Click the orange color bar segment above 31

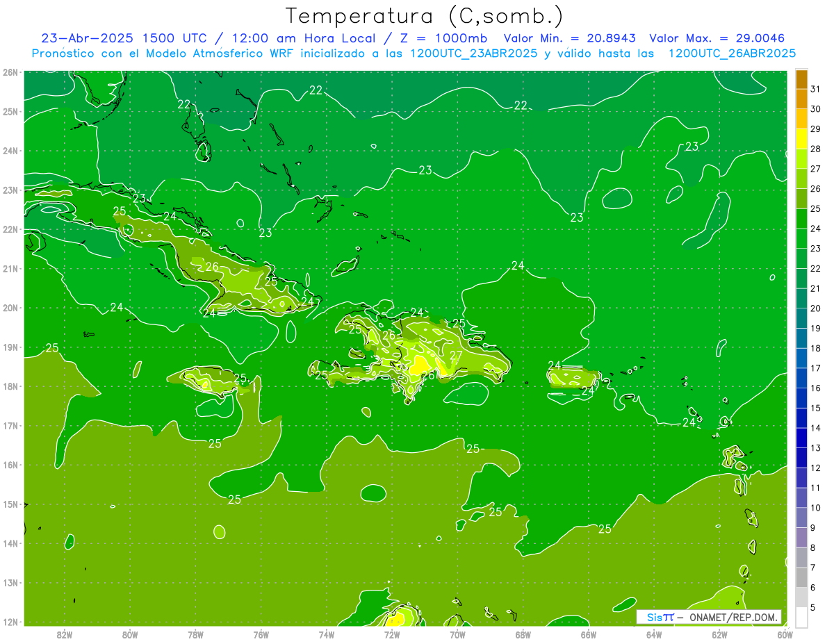(801, 79)
